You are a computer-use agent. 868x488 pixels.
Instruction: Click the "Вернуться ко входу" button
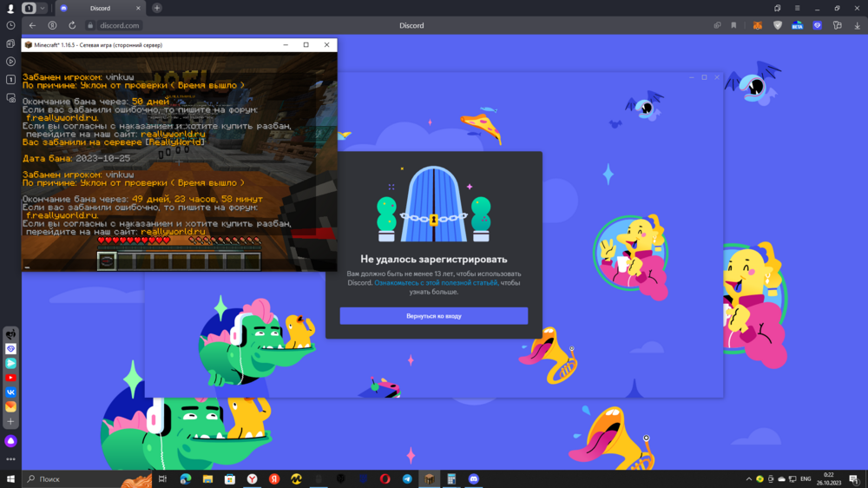(433, 316)
